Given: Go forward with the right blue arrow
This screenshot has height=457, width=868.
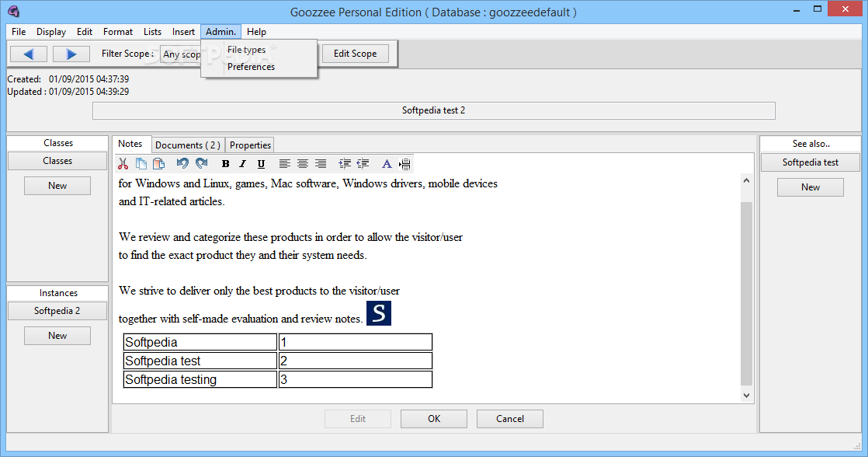Looking at the screenshot, I should click(71, 54).
